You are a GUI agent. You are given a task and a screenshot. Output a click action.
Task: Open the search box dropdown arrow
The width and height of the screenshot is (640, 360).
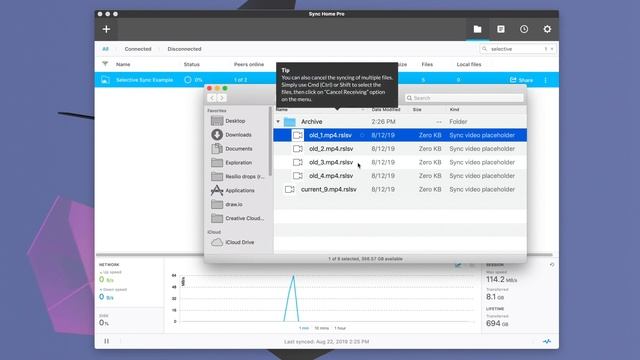(x=552, y=49)
